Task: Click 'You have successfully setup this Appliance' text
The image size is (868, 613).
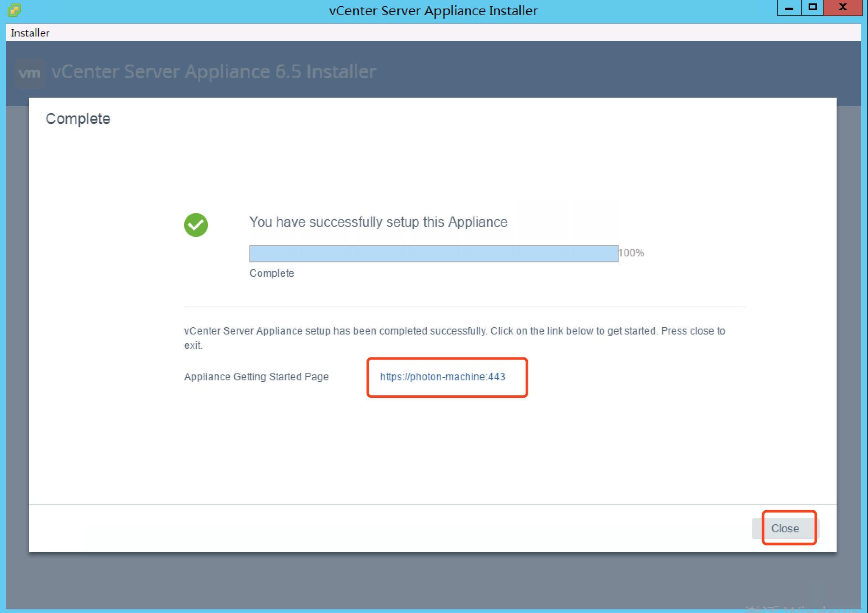Action: coord(378,222)
